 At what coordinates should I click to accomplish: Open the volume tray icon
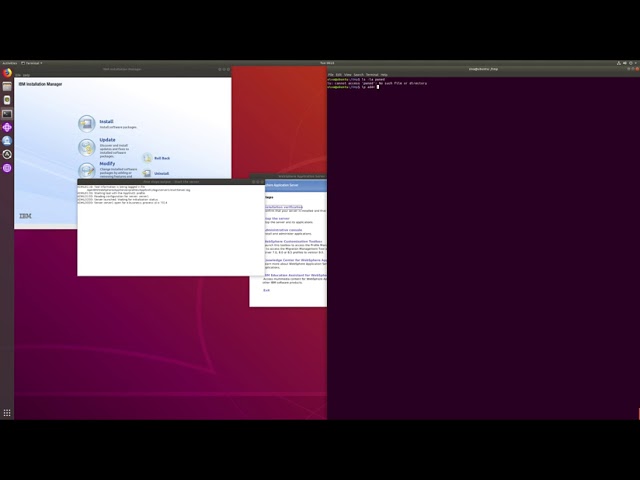(625, 63)
